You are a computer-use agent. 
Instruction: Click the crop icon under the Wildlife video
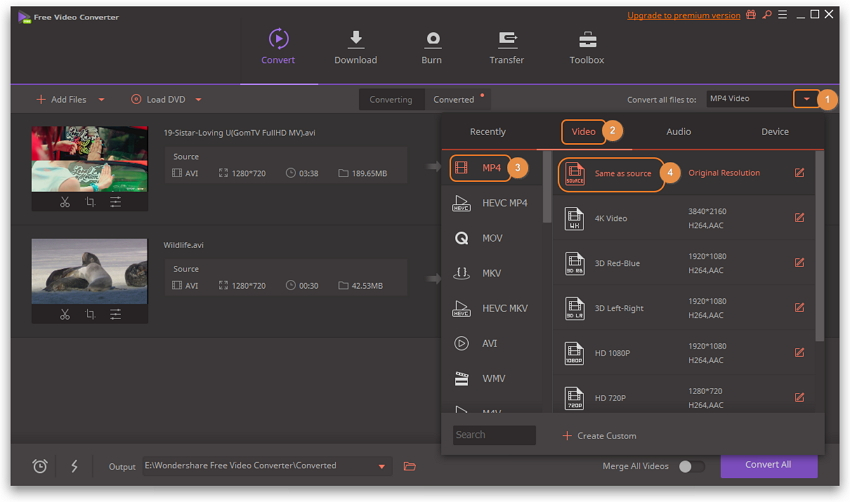pos(90,314)
